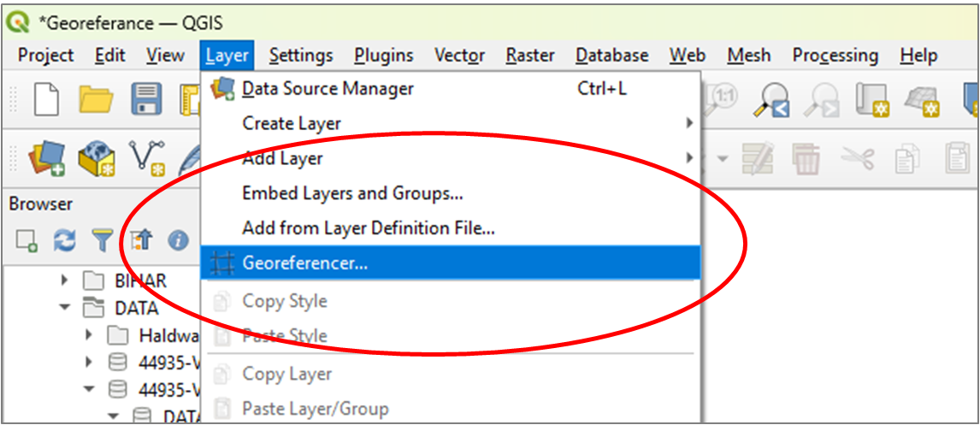Open the Create Layer submenu arrow
980x425 pixels.
pyautogui.click(x=689, y=123)
